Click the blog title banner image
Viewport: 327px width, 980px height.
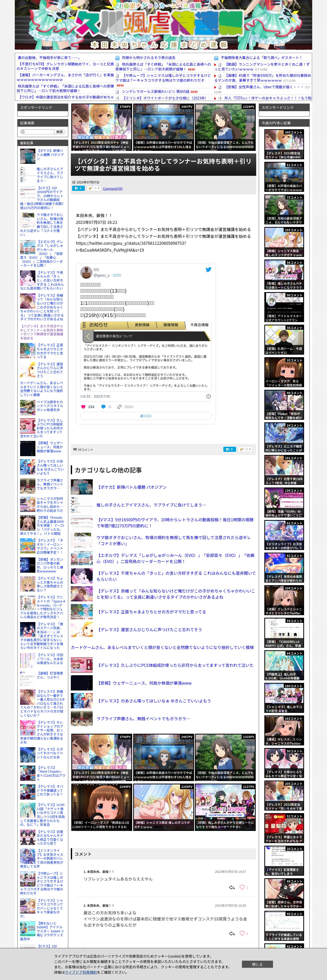tap(163, 25)
